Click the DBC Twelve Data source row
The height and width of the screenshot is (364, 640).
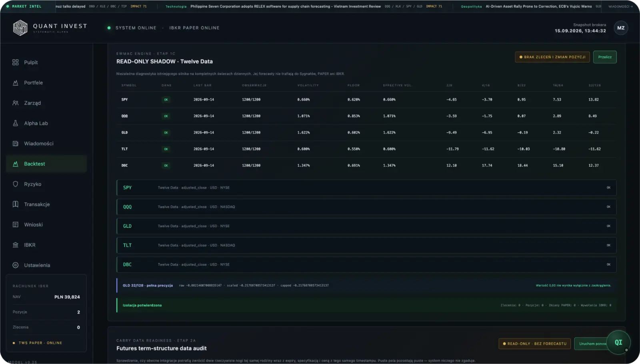coord(366,265)
